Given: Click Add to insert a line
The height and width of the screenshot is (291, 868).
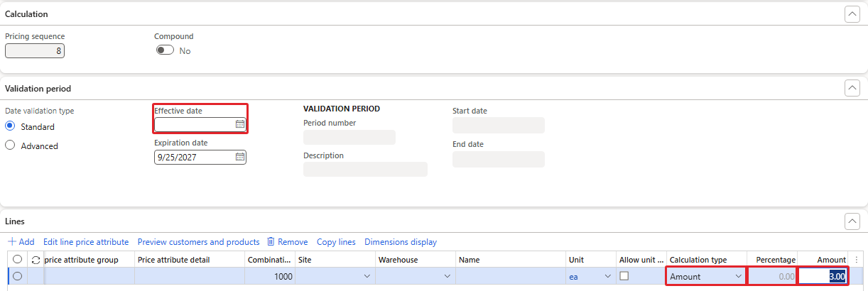Looking at the screenshot, I should 21,242.
